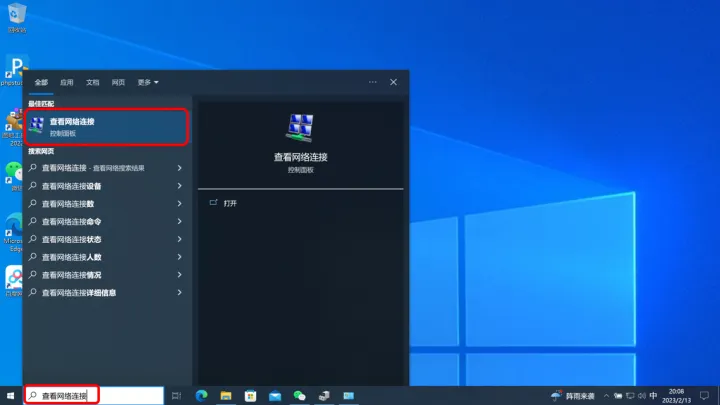Click 打开 in the preview pane
This screenshot has width=720, height=405.
point(230,203)
